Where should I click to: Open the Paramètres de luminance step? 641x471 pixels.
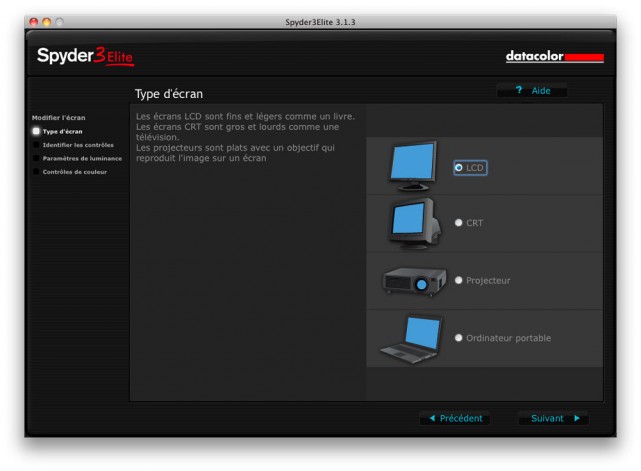pyautogui.click(x=77, y=158)
